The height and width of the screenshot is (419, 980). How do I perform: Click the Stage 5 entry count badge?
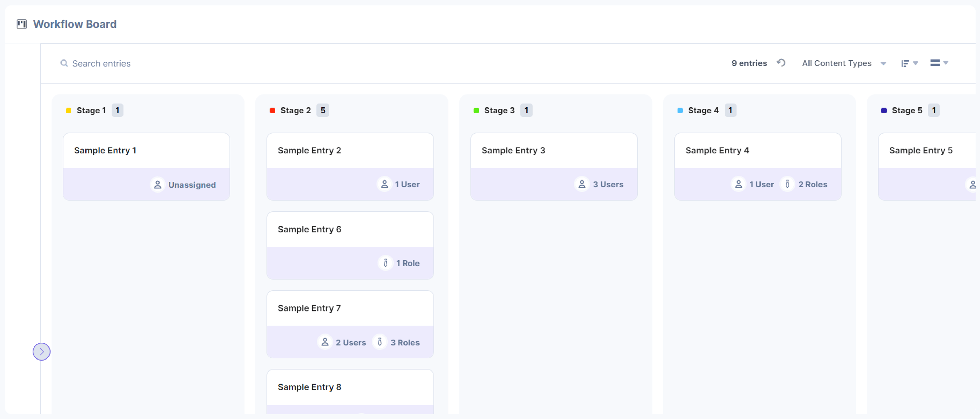click(934, 110)
